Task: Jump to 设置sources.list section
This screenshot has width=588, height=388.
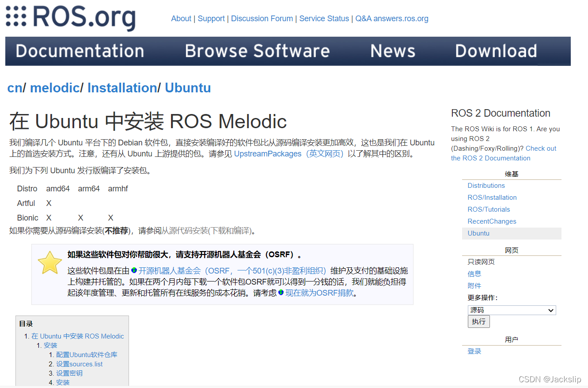Action: point(79,364)
